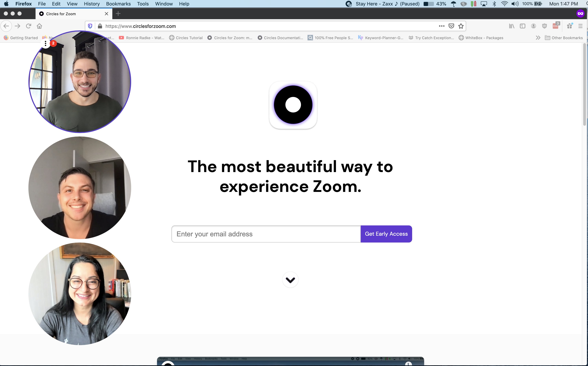The width and height of the screenshot is (588, 366).
Task: Click the reload page icon
Action: 29,26
